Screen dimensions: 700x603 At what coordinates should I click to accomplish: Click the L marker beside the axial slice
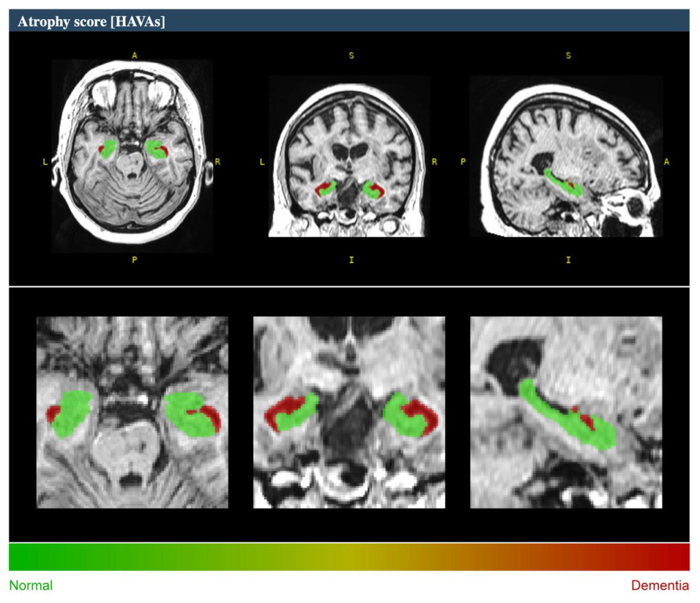pyautogui.click(x=45, y=162)
